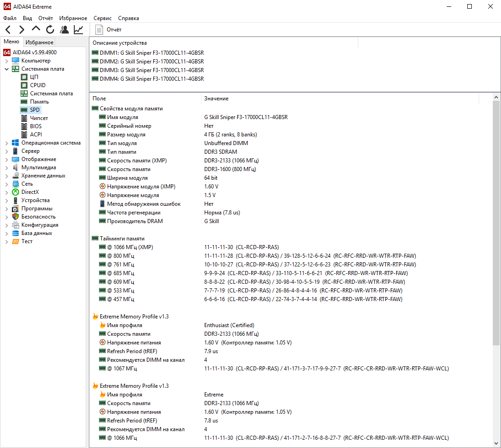The height and width of the screenshot is (448, 501).
Task: Click the Поле column header
Action: [145, 99]
